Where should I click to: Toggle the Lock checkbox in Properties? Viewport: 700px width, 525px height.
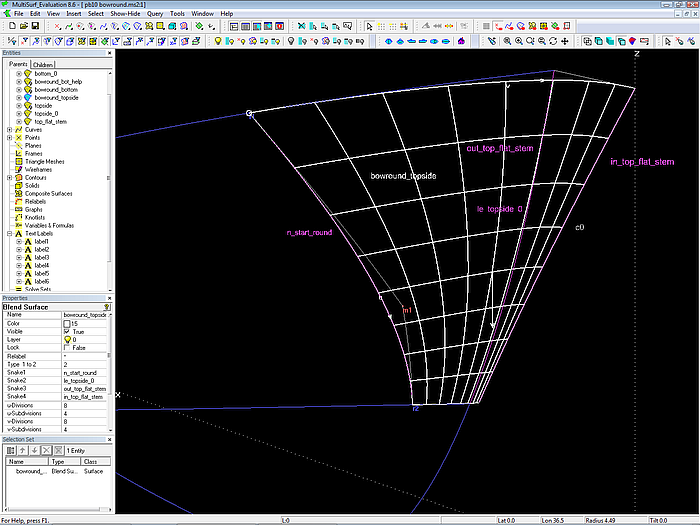click(x=66, y=347)
